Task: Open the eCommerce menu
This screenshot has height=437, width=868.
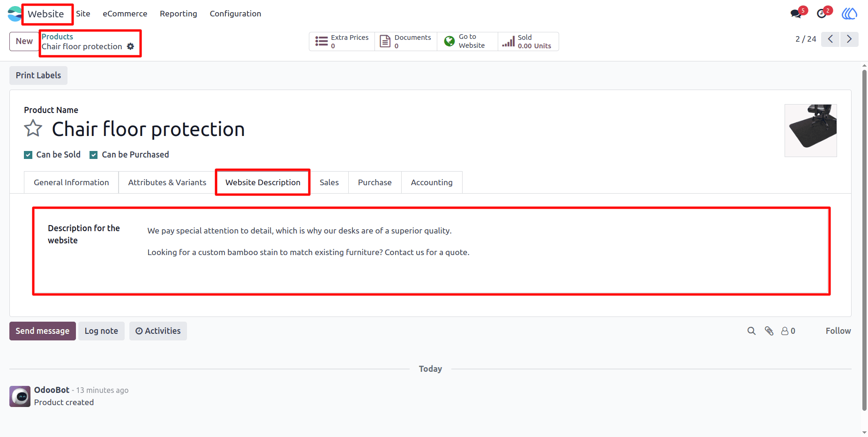Action: point(125,14)
